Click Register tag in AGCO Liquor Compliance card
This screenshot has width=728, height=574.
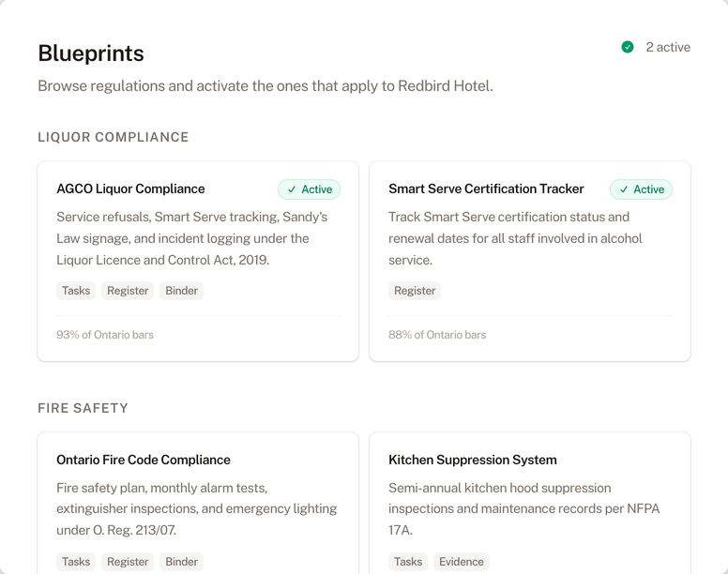click(128, 291)
